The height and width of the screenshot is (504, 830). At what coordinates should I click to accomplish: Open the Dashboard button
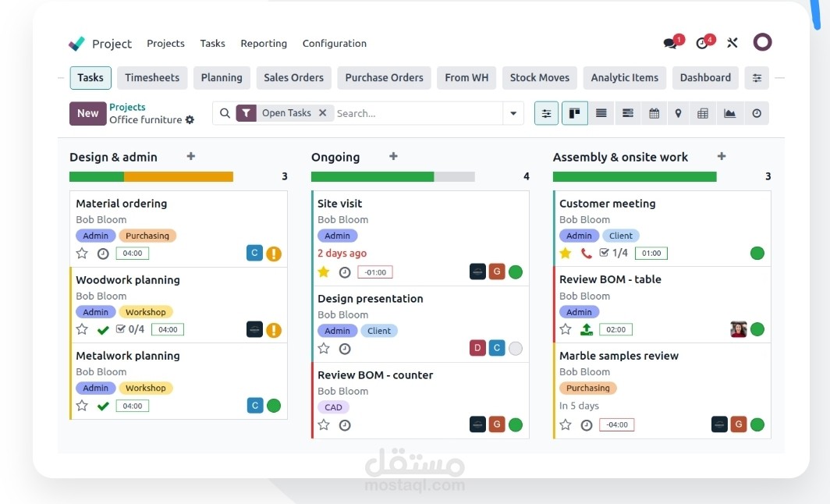pos(705,78)
